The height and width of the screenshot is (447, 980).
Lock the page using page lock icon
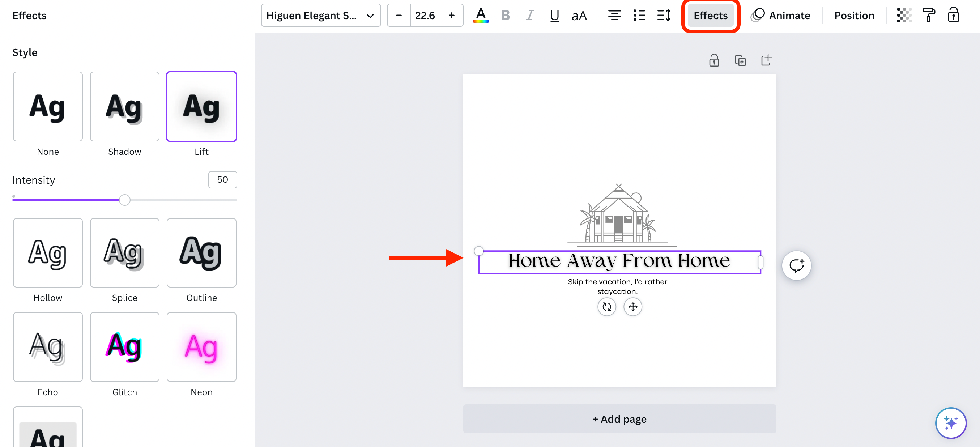coord(714,60)
